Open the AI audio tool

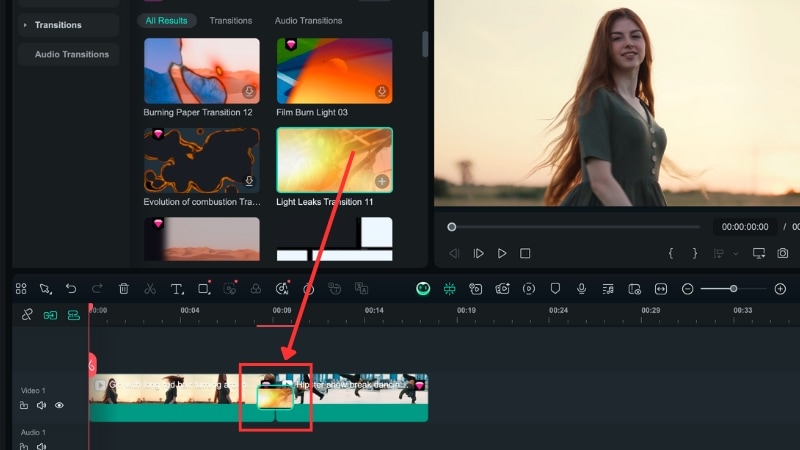pos(282,288)
